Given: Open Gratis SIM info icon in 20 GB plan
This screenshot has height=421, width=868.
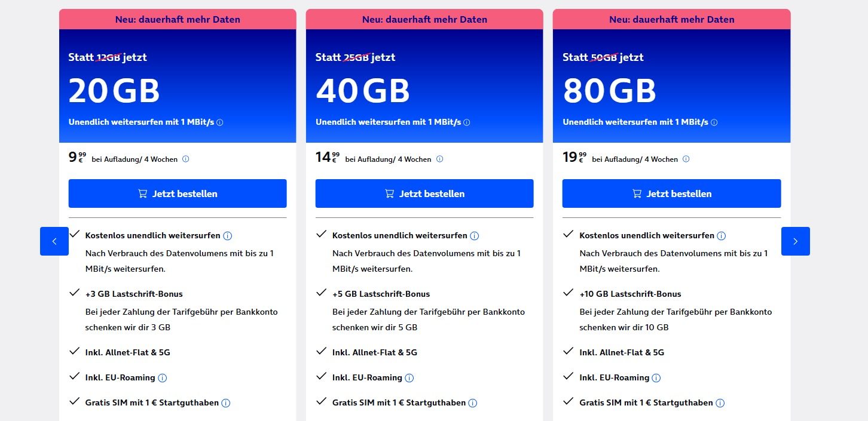Looking at the screenshot, I should (x=226, y=403).
